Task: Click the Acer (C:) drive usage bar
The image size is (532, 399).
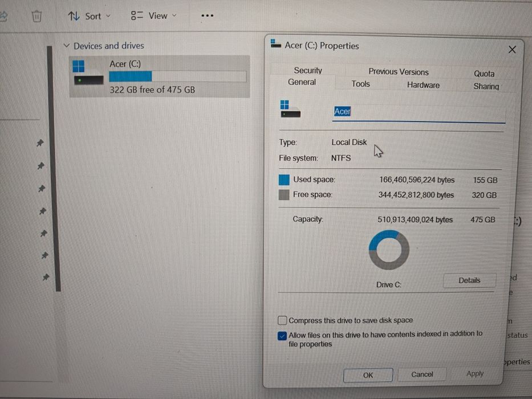Action: 177,76
